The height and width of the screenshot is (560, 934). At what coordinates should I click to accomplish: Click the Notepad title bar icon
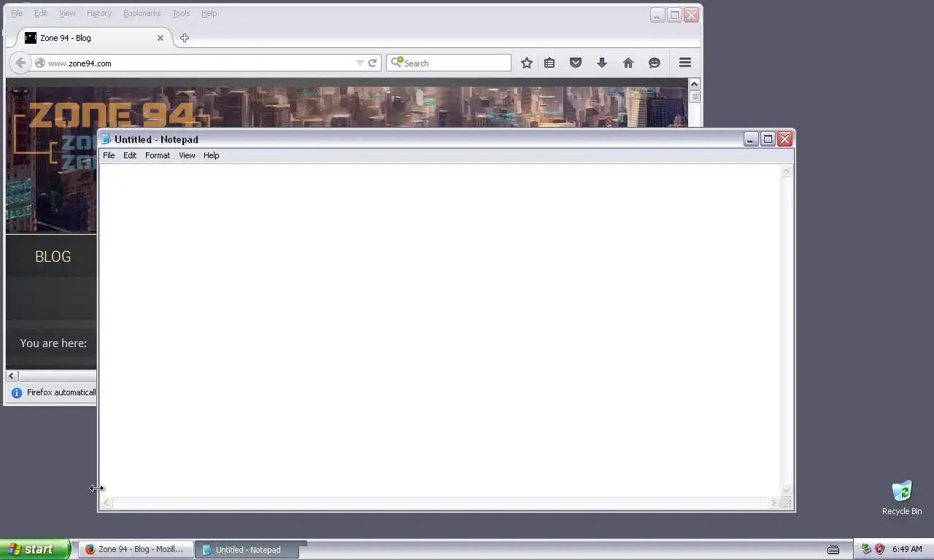click(107, 139)
